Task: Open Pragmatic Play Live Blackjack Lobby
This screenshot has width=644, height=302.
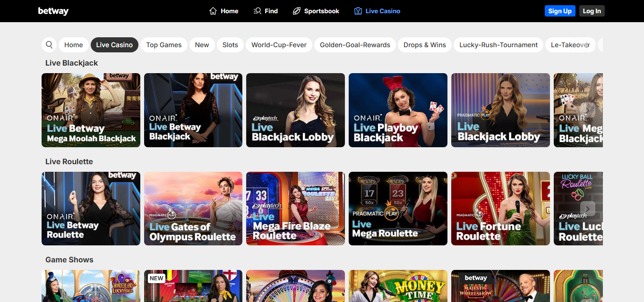Action: tap(500, 110)
